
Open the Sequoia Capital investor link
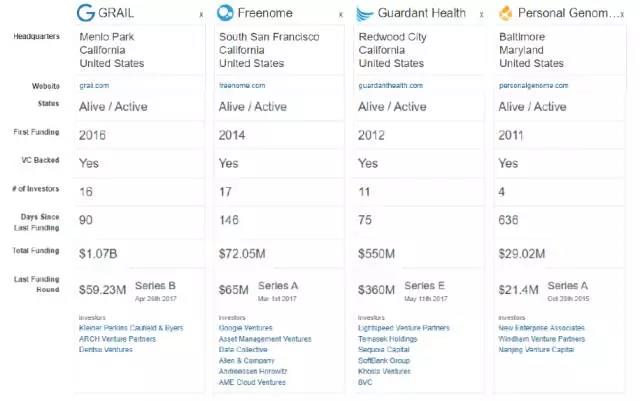tap(384, 350)
